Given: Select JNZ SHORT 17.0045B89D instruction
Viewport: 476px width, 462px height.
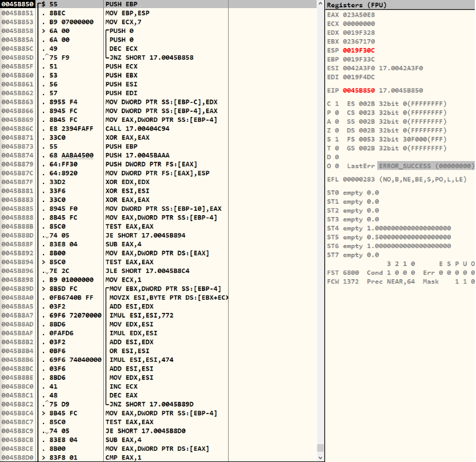Looking at the screenshot, I should [152, 404].
